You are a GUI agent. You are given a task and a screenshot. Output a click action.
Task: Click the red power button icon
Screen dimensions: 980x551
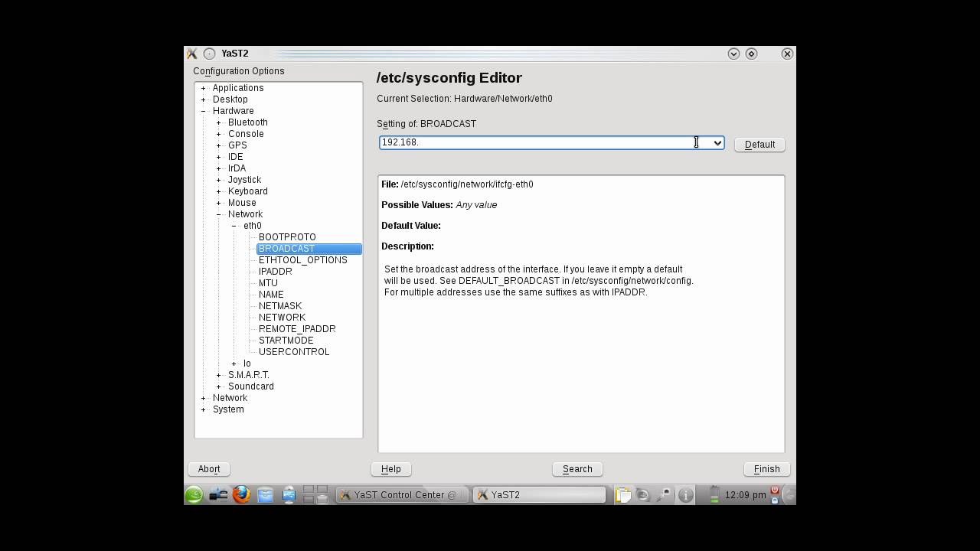(775, 491)
